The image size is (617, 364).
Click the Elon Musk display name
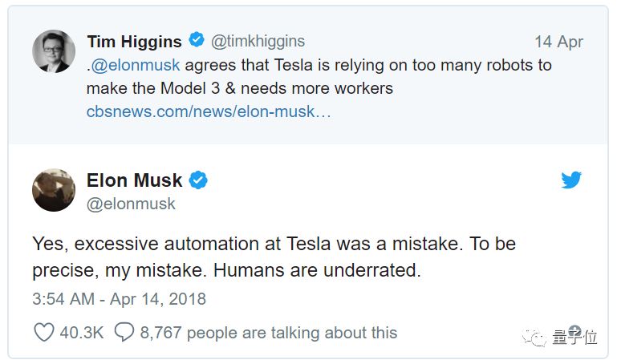coord(135,180)
